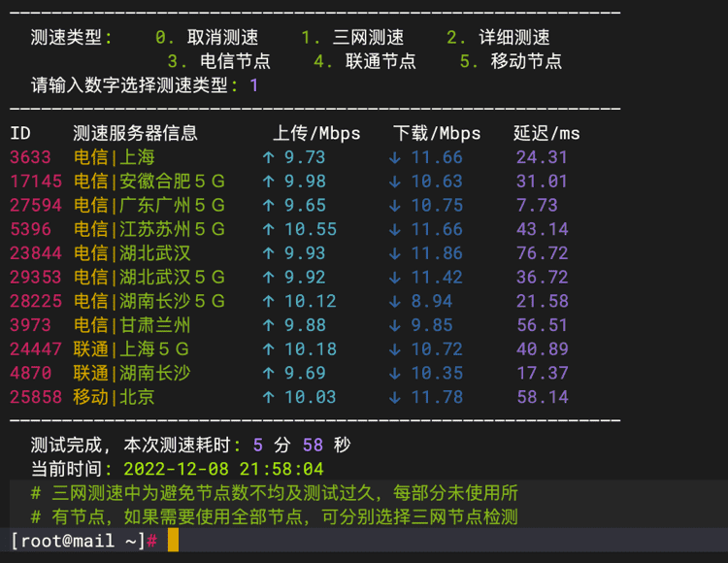
Task: Click 电信|湖北武汉 entry without 5G
Action: pyautogui.click(x=132, y=253)
